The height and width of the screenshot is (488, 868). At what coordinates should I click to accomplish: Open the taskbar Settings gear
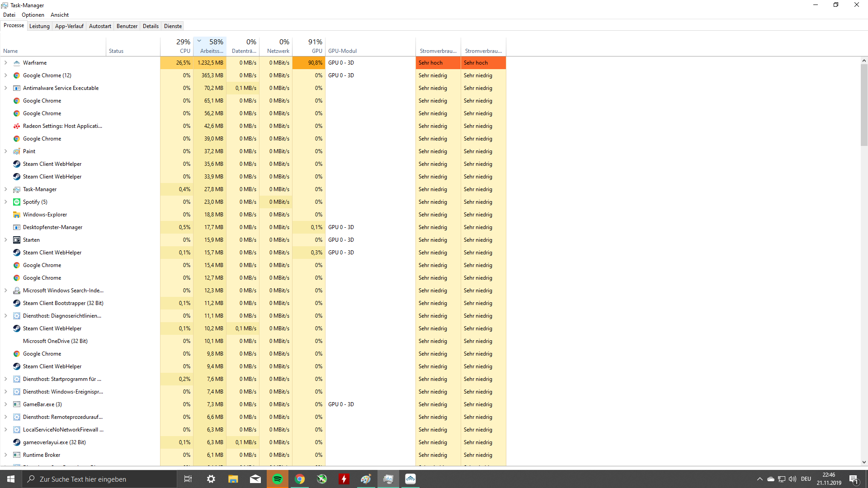[x=211, y=479]
